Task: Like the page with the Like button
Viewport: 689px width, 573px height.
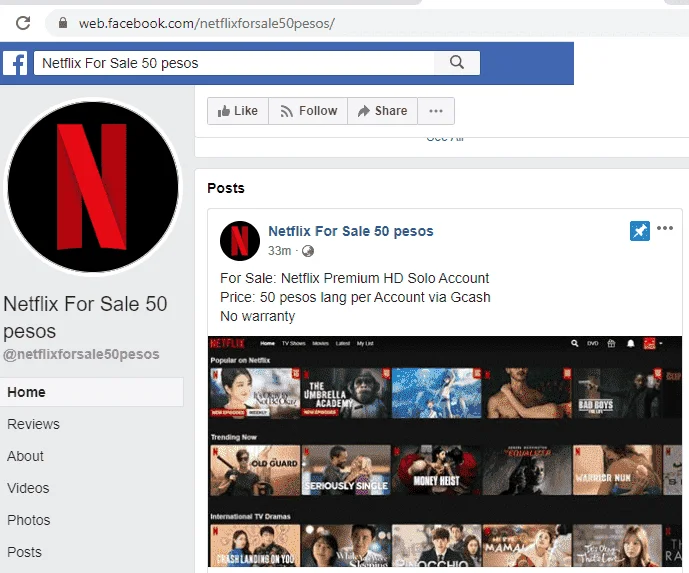Action: [x=238, y=111]
